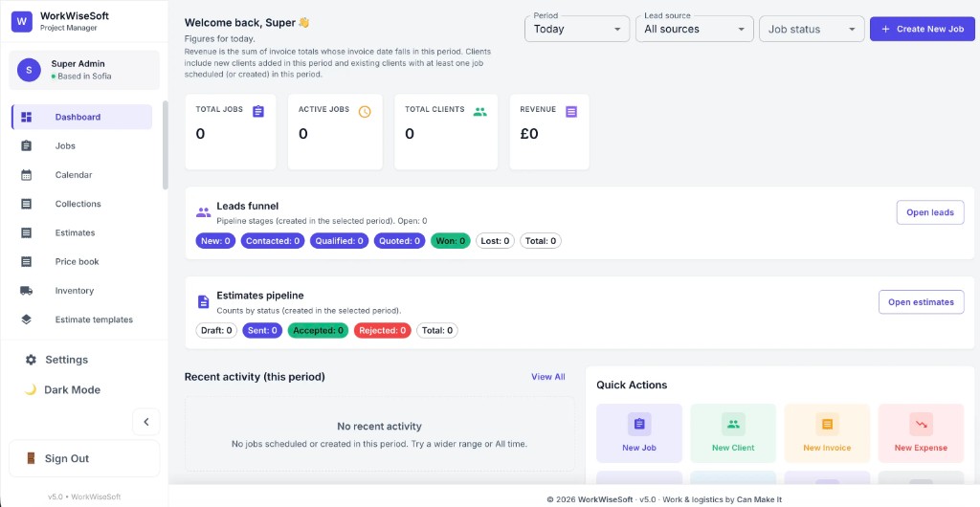The width and height of the screenshot is (980, 507).
Task: Click the WorkWiseSoft W logo icon
Action: tap(21, 21)
